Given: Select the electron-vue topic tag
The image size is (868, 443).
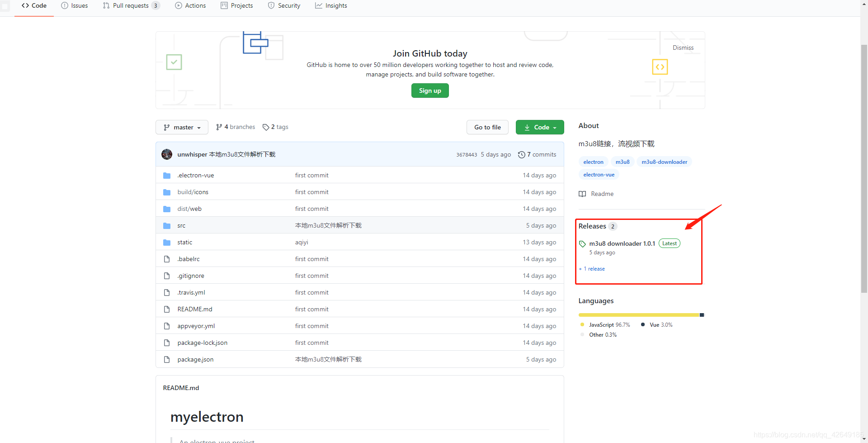Looking at the screenshot, I should (x=599, y=174).
